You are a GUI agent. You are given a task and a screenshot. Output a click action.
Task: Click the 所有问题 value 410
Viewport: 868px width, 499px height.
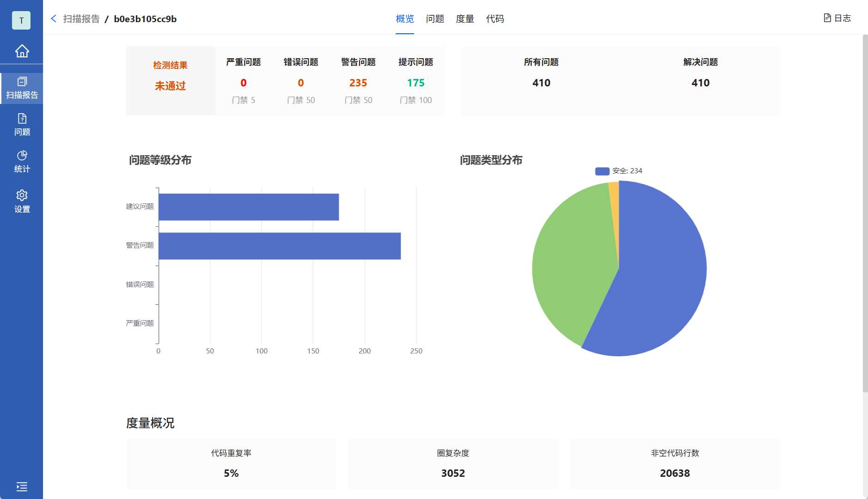click(541, 83)
